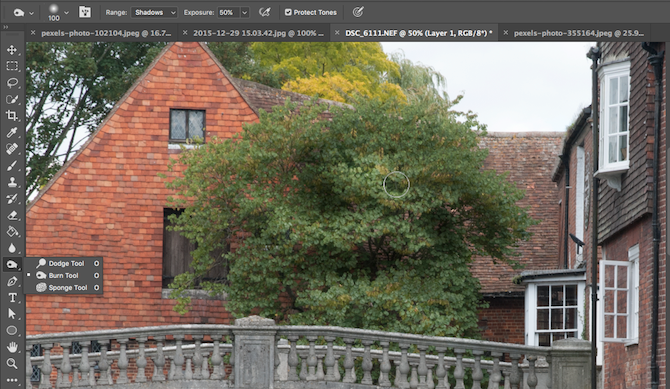The width and height of the screenshot is (670, 389).
Task: Enable airbrush-style build-up effects
Action: [x=264, y=12]
